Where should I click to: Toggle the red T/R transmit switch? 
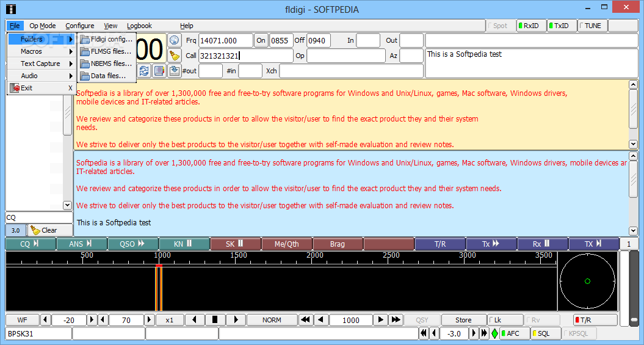click(595, 319)
